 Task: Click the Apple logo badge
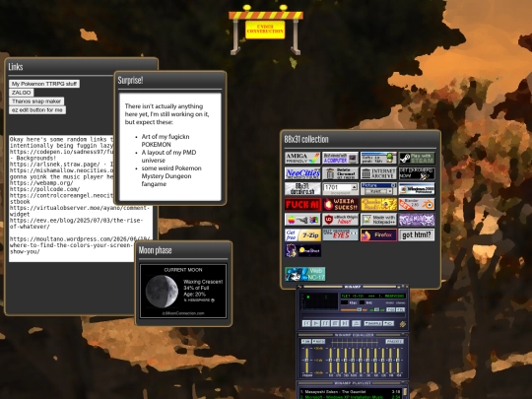(x=302, y=220)
